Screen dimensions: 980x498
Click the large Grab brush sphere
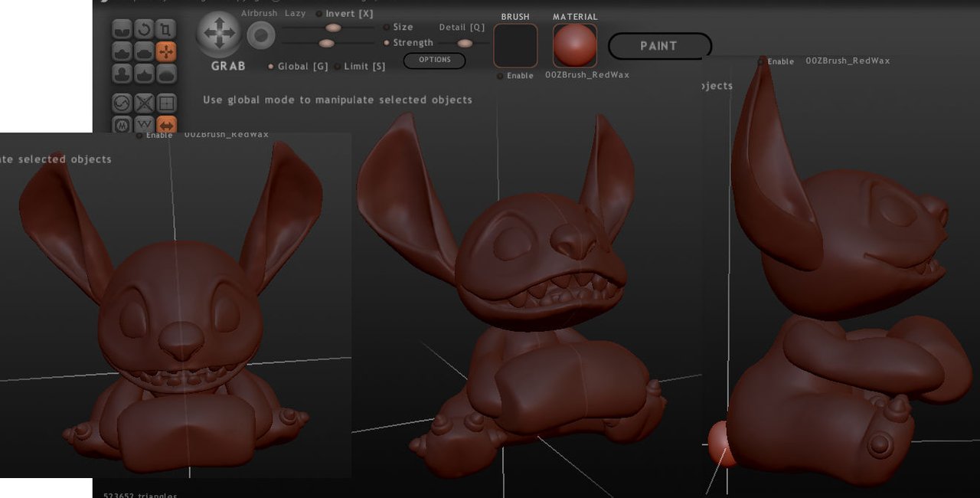coord(220,34)
